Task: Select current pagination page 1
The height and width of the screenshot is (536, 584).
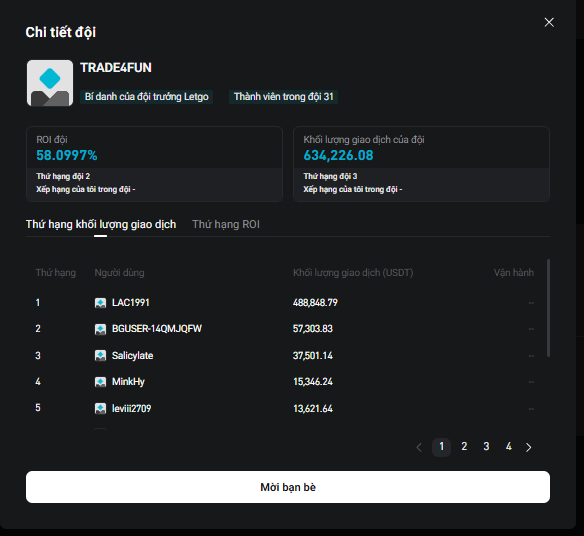Action: (x=441, y=447)
